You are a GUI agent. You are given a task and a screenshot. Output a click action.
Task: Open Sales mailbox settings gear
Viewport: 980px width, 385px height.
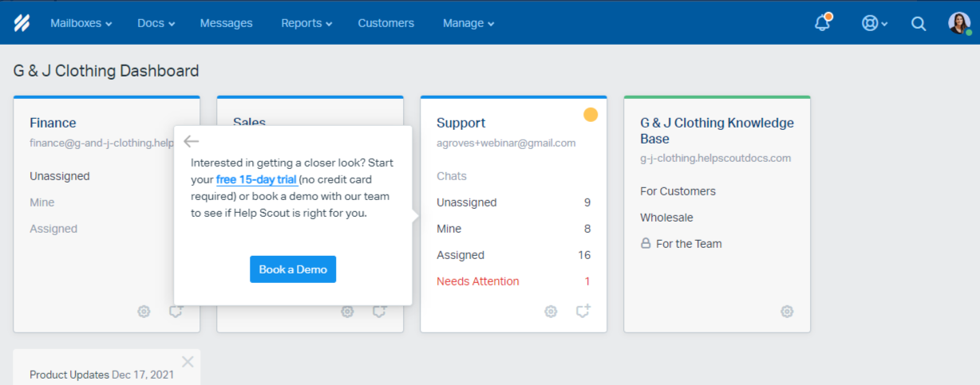click(x=347, y=312)
